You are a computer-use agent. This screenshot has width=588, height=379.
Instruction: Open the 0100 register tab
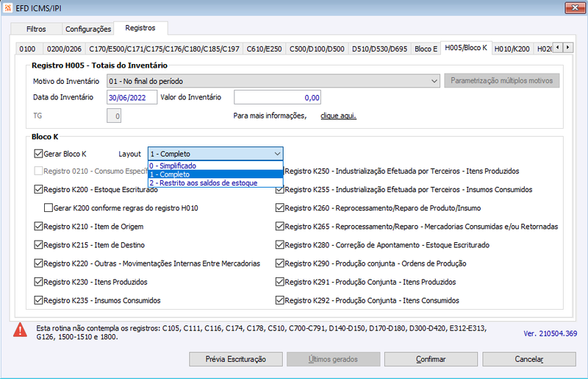click(x=27, y=49)
